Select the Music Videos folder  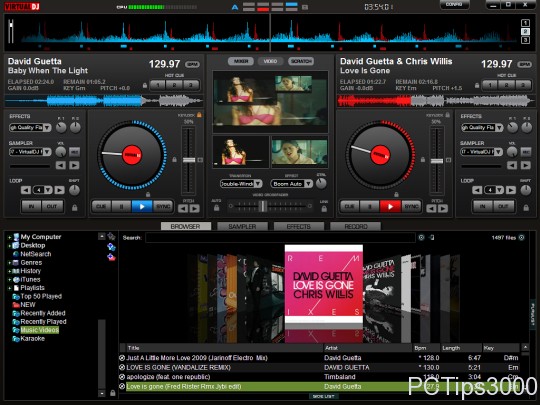(x=39, y=330)
